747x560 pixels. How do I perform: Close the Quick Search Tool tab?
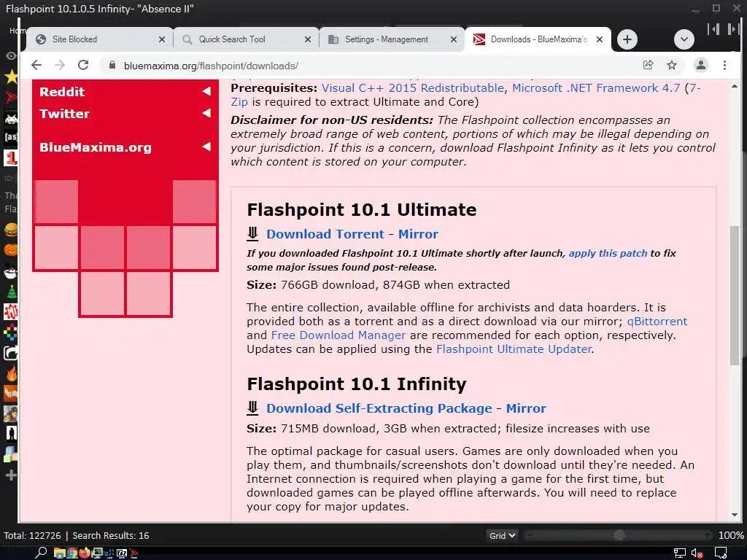point(308,39)
